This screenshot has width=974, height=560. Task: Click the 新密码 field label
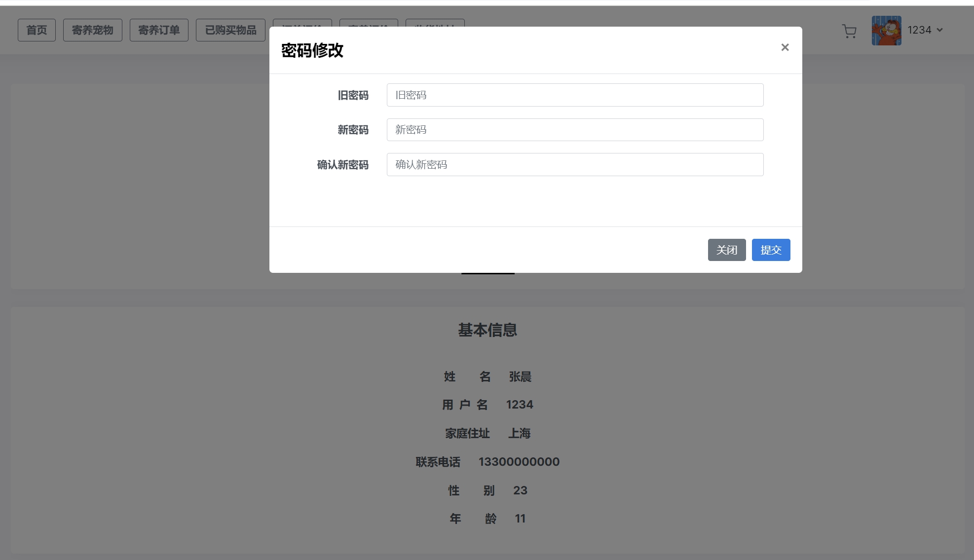(x=353, y=130)
